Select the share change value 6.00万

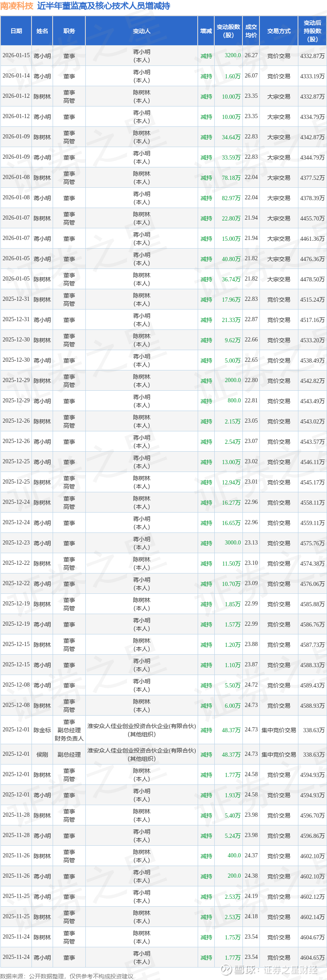[233, 706]
